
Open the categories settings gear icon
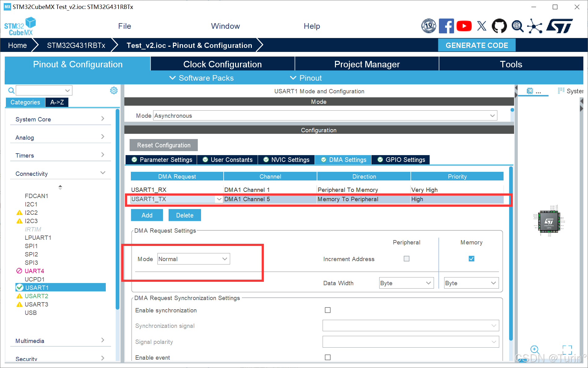[114, 90]
